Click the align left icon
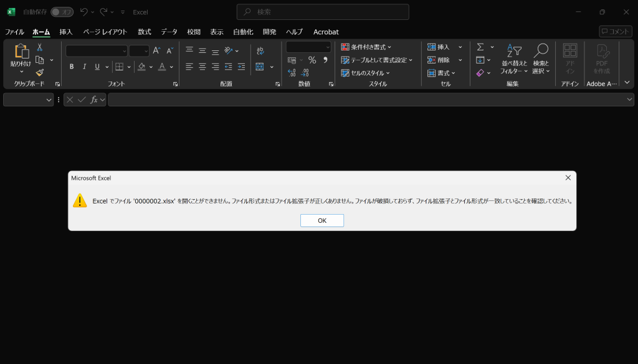638x364 pixels. (x=189, y=67)
